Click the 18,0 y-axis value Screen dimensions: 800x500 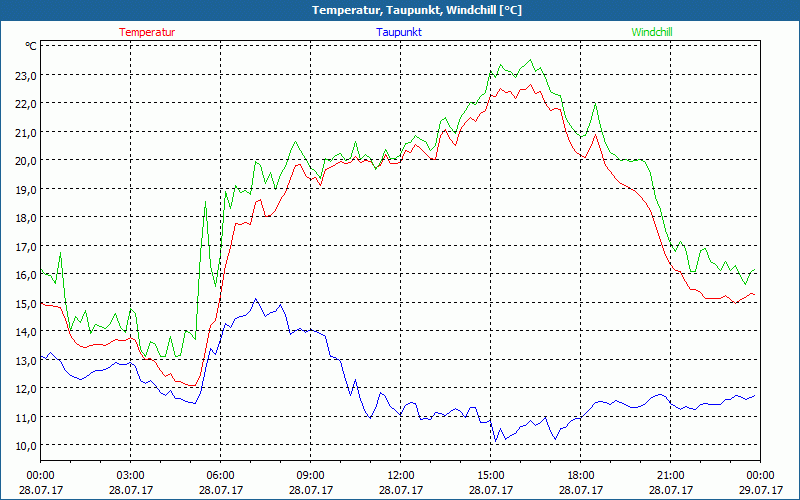click(26, 218)
